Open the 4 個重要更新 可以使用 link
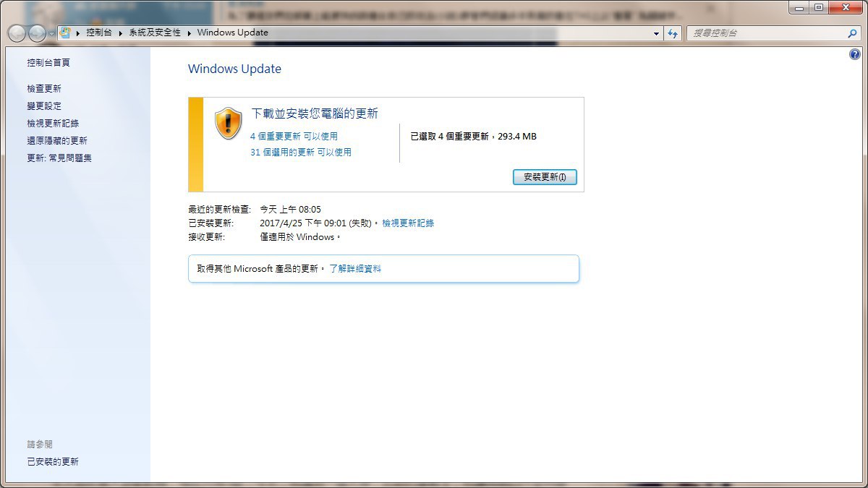This screenshot has height=488, width=868. pos(294,136)
